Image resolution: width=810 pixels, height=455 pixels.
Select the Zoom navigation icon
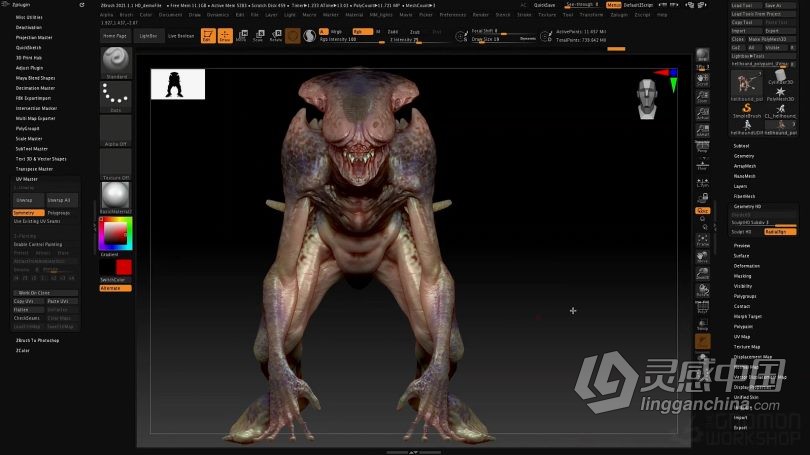pyautogui.click(x=703, y=97)
